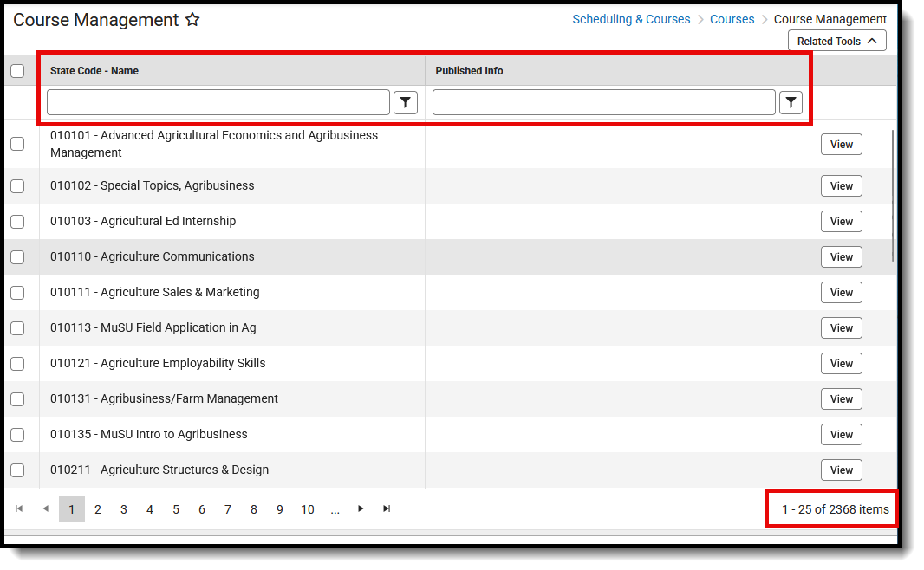View course 010102 Special Topics, Agribusiness
This screenshot has width=924, height=570.
coord(841,186)
